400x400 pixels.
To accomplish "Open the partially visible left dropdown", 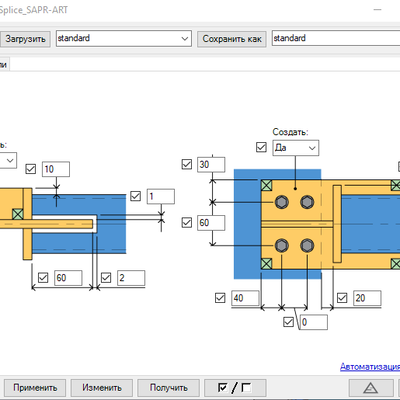I will point(7,160).
